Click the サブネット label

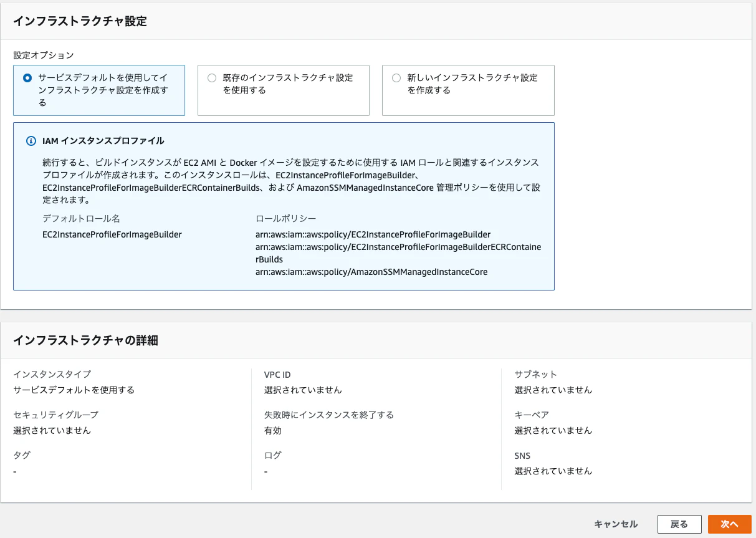pos(536,374)
